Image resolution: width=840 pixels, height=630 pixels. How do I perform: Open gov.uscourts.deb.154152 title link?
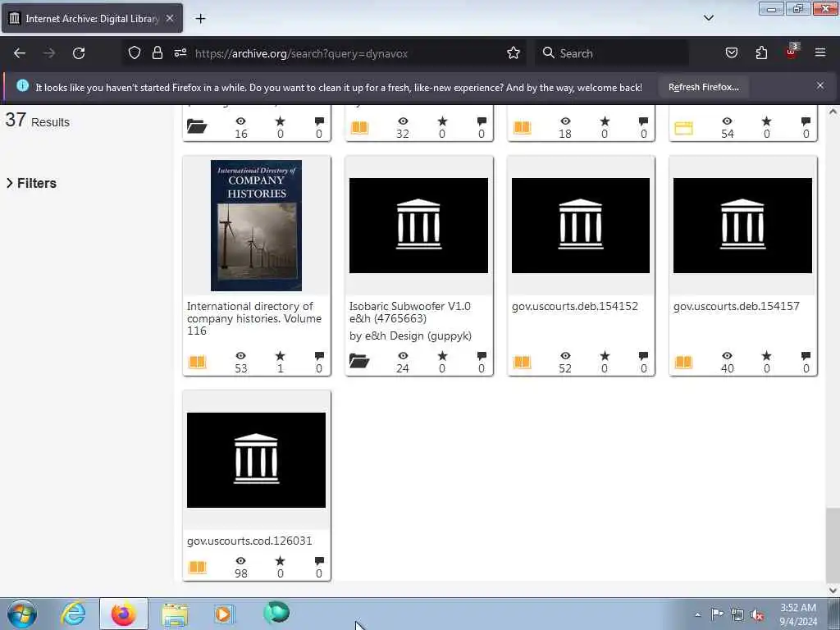click(575, 307)
